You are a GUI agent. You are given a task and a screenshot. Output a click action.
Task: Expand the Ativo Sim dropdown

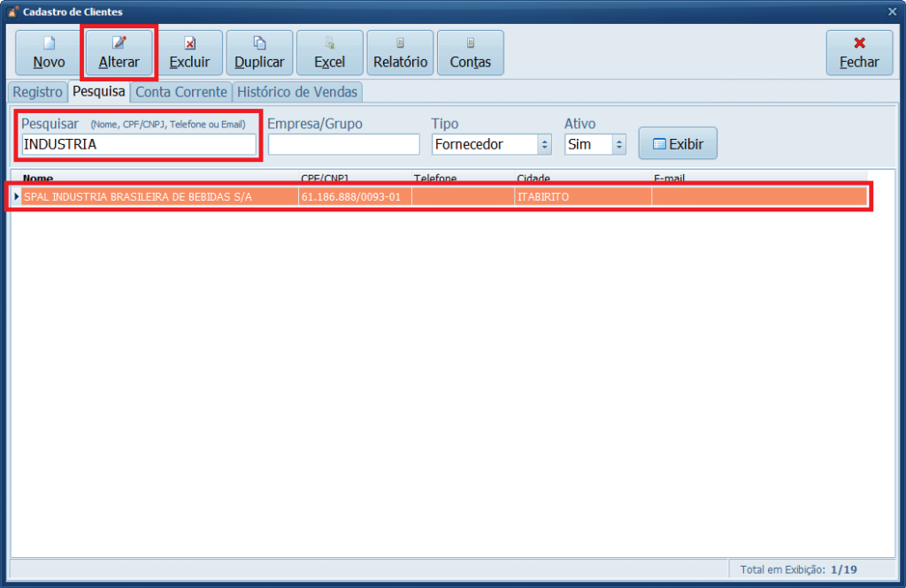618,144
